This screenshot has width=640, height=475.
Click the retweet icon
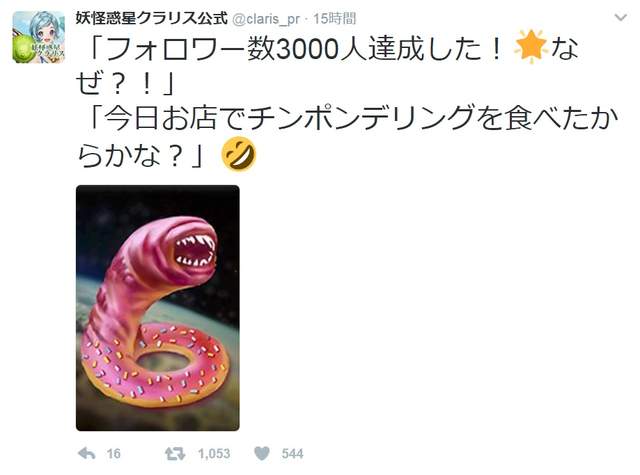click(175, 453)
